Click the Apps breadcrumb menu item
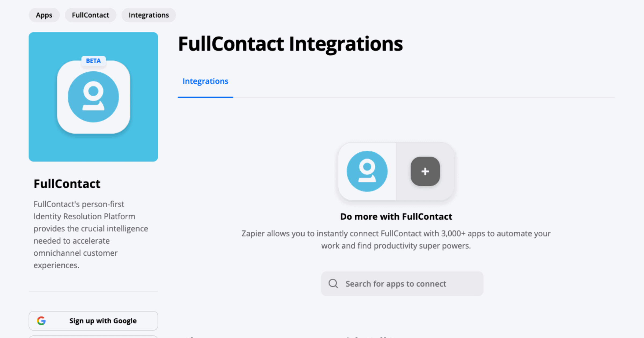The width and height of the screenshot is (644, 338). click(x=44, y=15)
